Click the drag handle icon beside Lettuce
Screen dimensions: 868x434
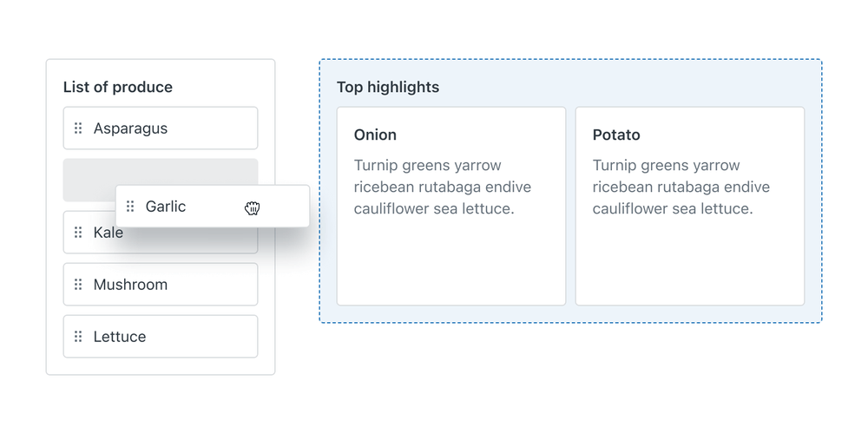pyautogui.click(x=78, y=337)
